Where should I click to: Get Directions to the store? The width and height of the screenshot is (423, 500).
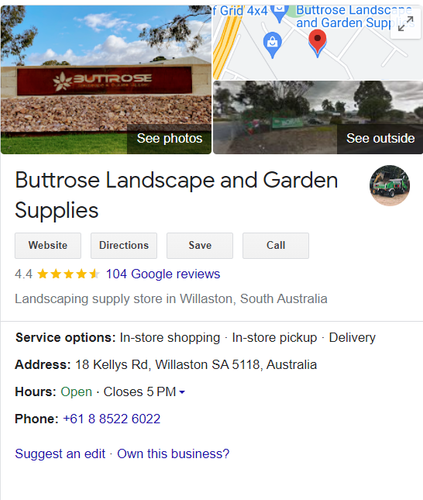point(124,246)
